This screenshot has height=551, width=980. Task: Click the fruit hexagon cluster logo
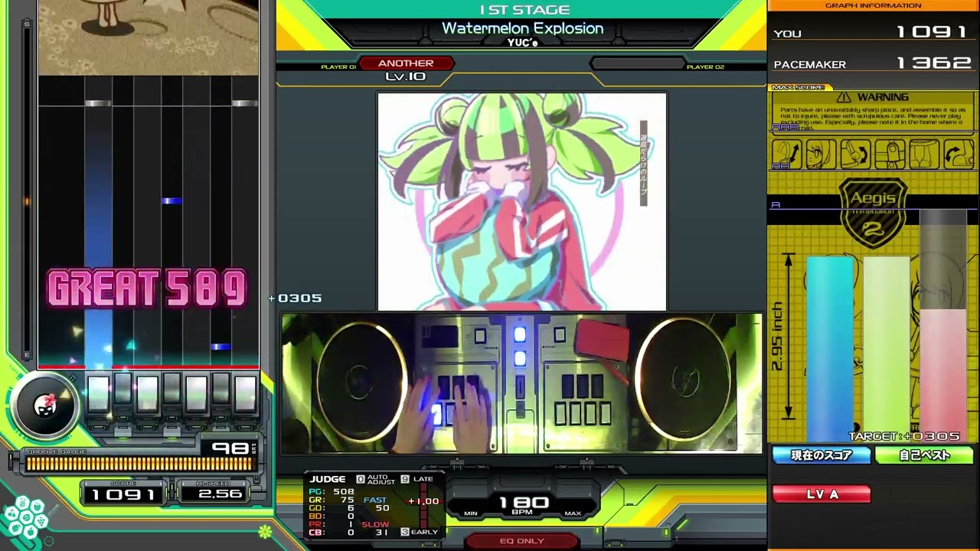tap(24, 518)
